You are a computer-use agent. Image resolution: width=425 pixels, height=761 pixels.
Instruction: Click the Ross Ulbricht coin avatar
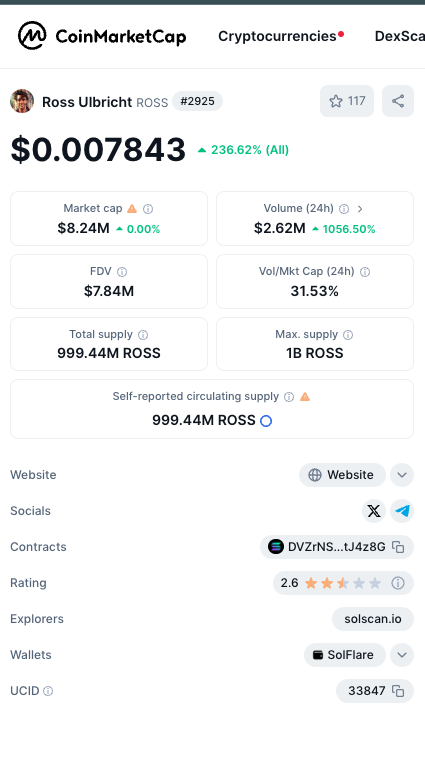[22, 101]
